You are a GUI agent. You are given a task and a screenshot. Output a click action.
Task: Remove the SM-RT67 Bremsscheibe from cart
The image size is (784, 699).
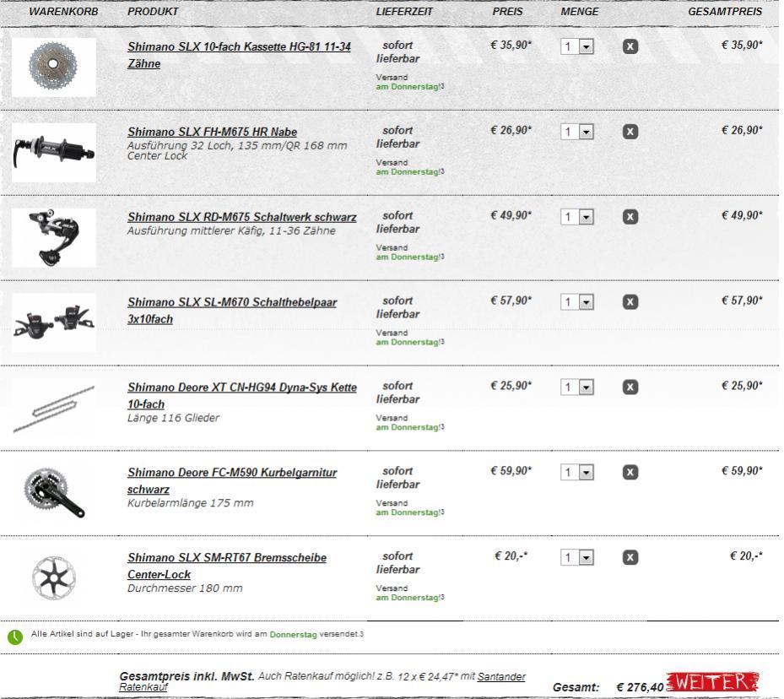point(630,557)
